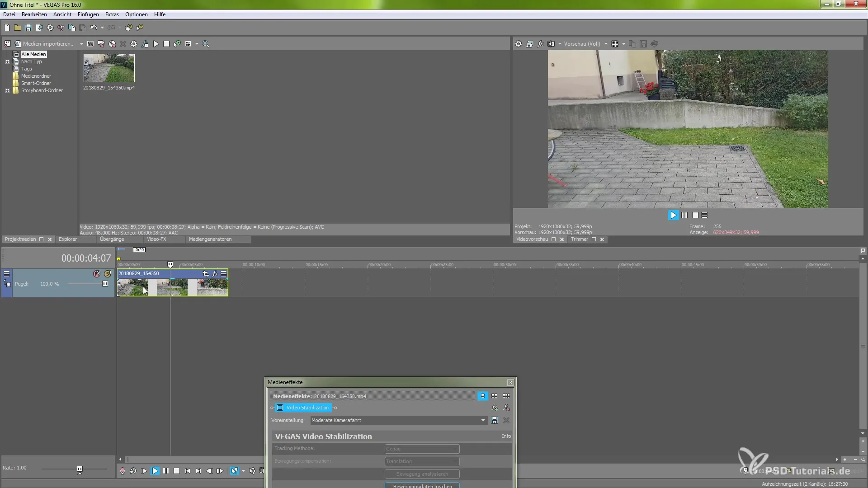
Task: Toggle preview overlay grid icon
Action: [615, 44]
